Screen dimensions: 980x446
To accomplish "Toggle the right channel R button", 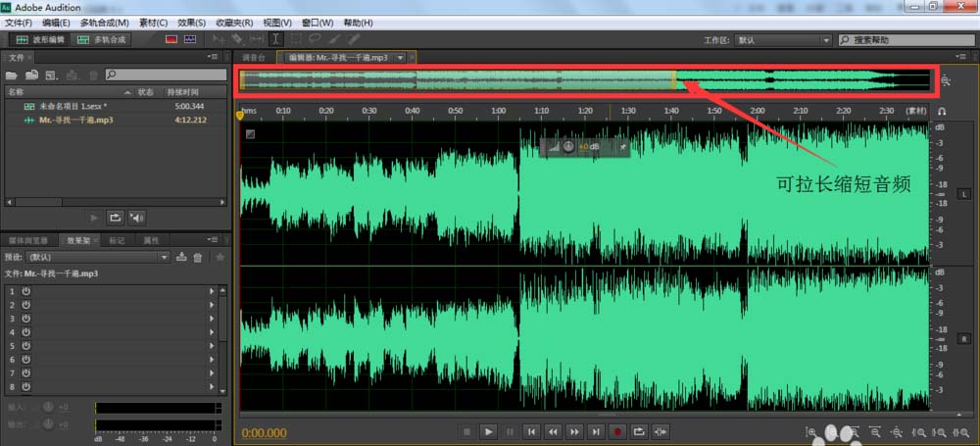I will click(x=963, y=339).
